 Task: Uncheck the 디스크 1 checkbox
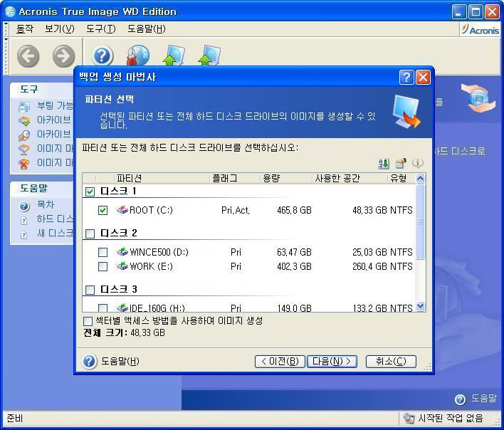click(90, 192)
